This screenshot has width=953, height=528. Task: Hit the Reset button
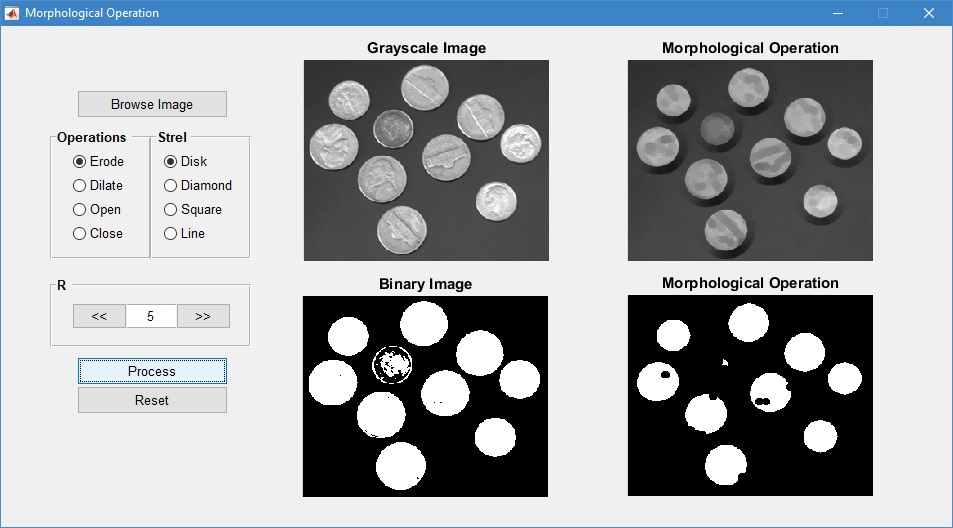click(x=152, y=400)
